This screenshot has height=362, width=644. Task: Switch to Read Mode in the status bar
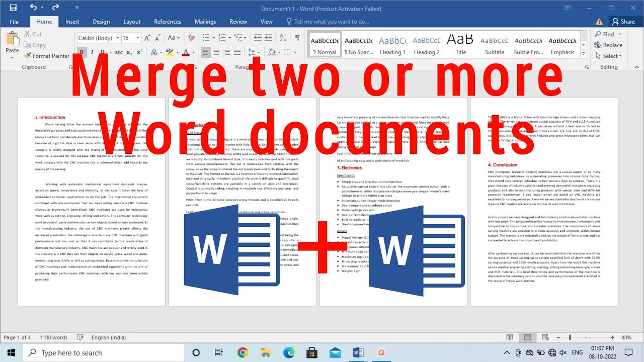510,337
